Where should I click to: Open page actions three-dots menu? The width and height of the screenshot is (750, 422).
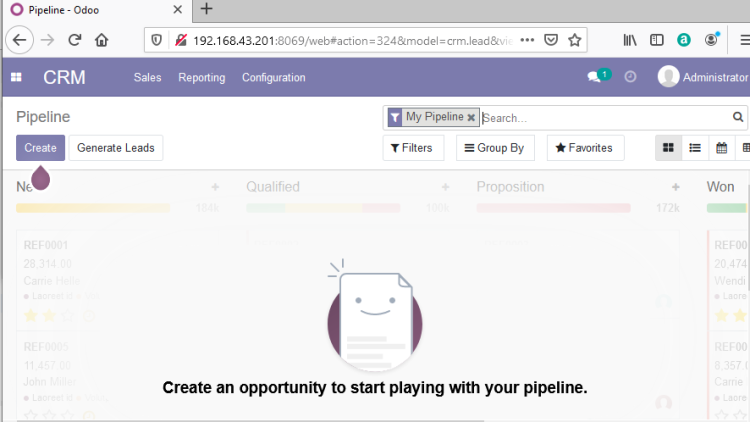coord(527,40)
